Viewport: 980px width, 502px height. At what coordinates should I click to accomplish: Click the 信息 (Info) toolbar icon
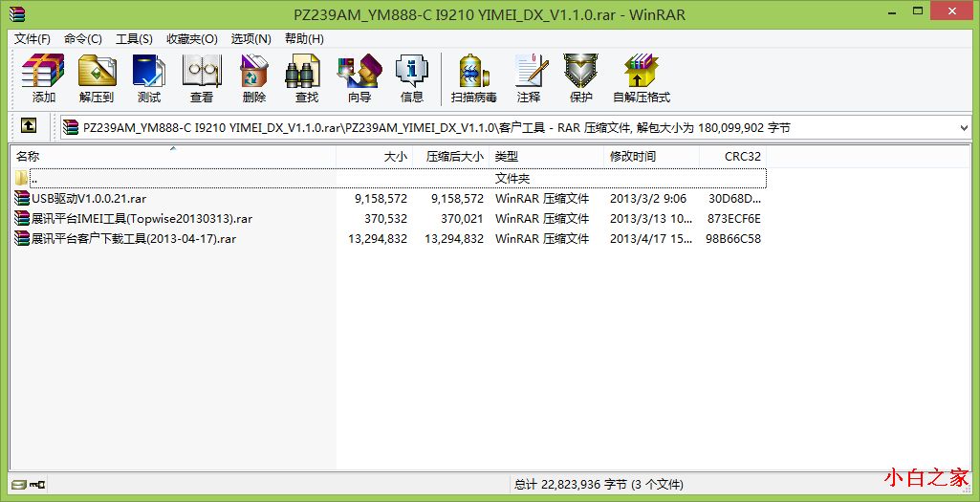tap(412, 71)
